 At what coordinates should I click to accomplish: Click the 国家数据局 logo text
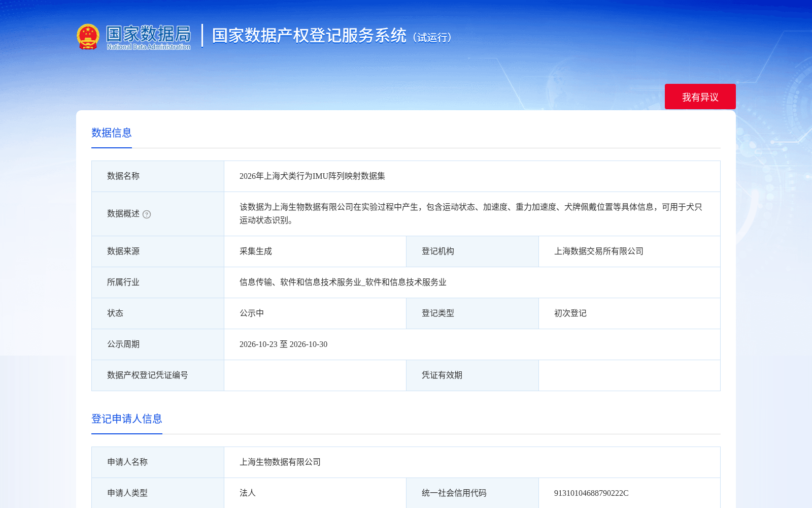(148, 37)
